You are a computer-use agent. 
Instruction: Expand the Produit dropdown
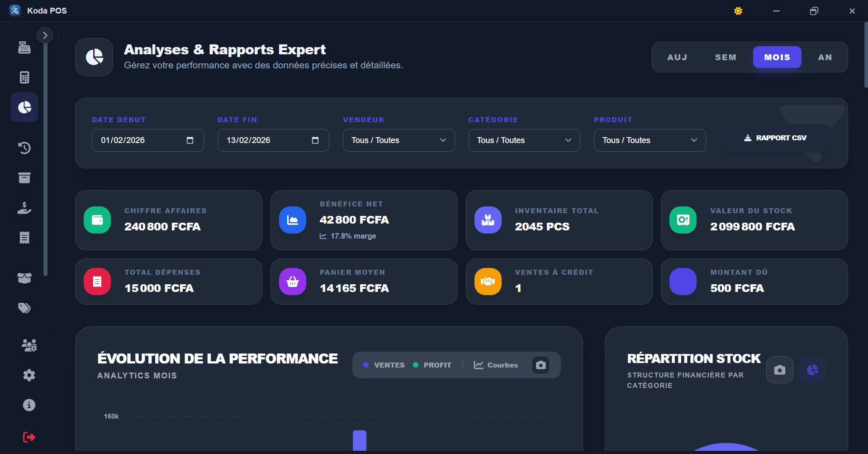coord(650,140)
